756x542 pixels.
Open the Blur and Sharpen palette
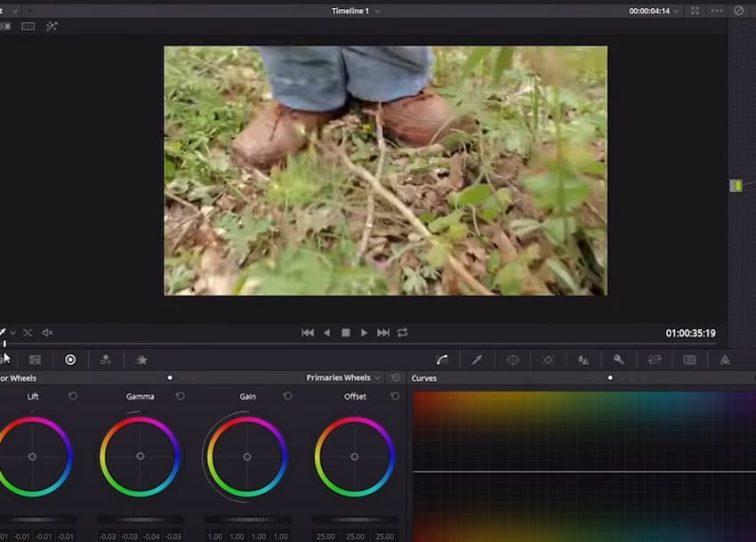point(583,360)
